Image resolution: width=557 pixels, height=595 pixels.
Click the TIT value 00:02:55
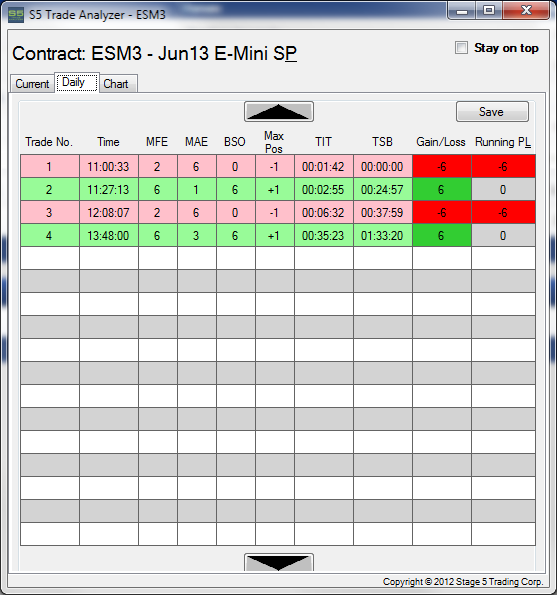[x=324, y=189]
